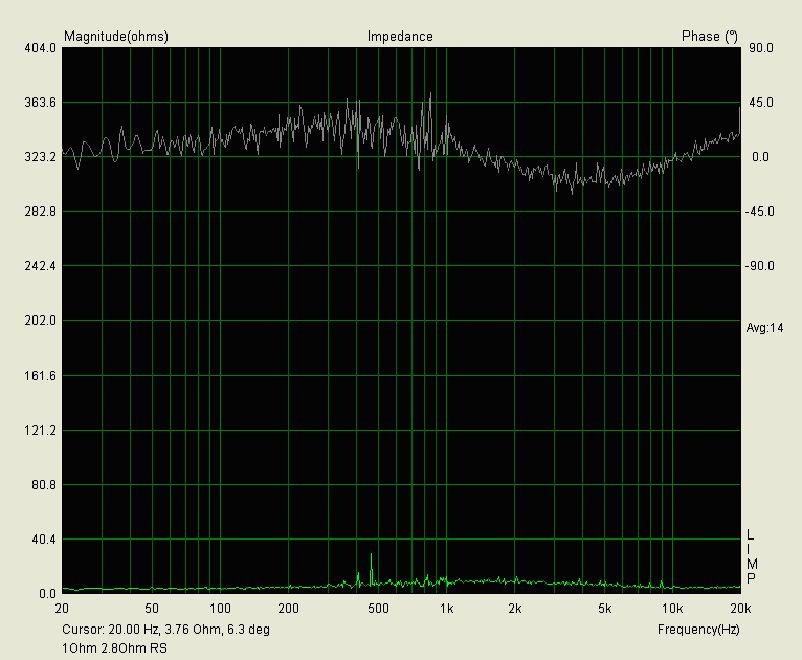802x660 pixels.
Task: Click the 90.0 phase axis value
Action: pyautogui.click(x=761, y=48)
